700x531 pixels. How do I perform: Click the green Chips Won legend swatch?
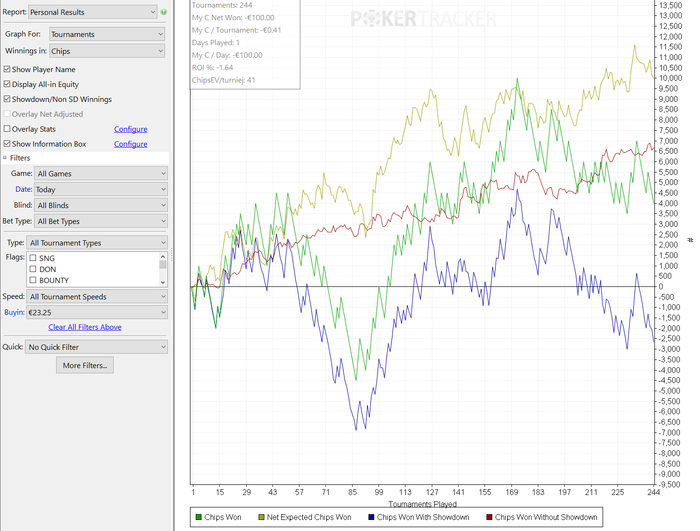pyautogui.click(x=199, y=517)
